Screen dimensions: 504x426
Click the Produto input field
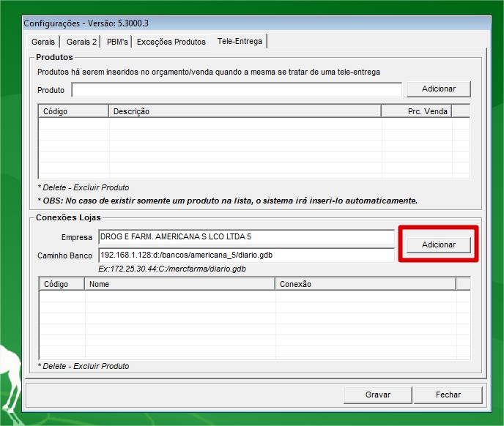237,90
